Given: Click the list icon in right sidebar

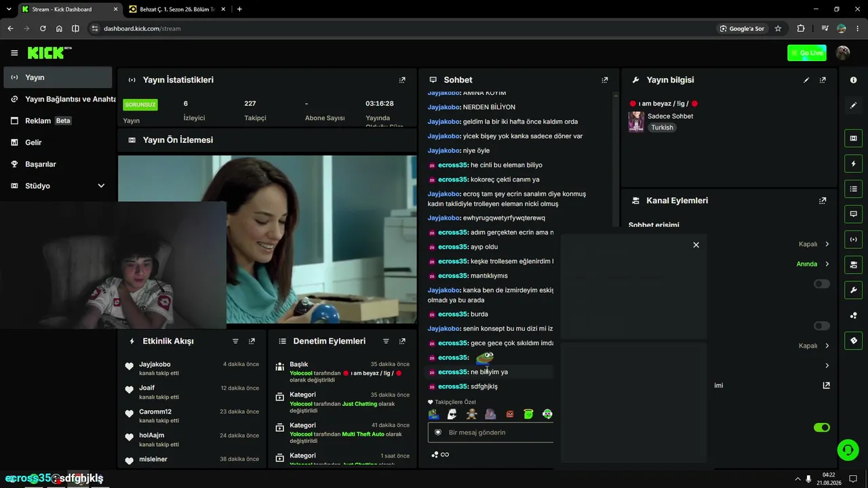Looking at the screenshot, I should coord(853,189).
